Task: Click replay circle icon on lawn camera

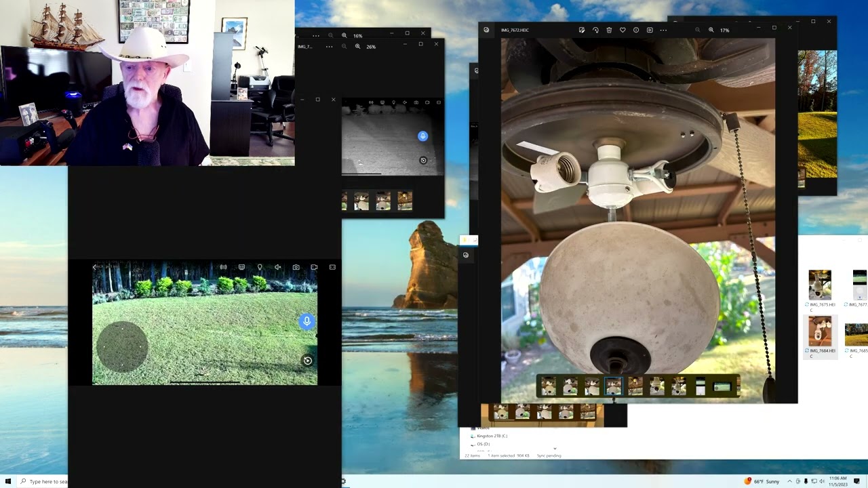Action: tap(308, 361)
